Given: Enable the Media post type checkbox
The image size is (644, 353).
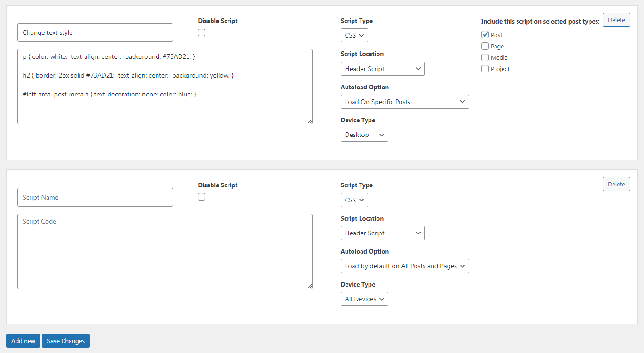Looking at the screenshot, I should click(x=485, y=57).
